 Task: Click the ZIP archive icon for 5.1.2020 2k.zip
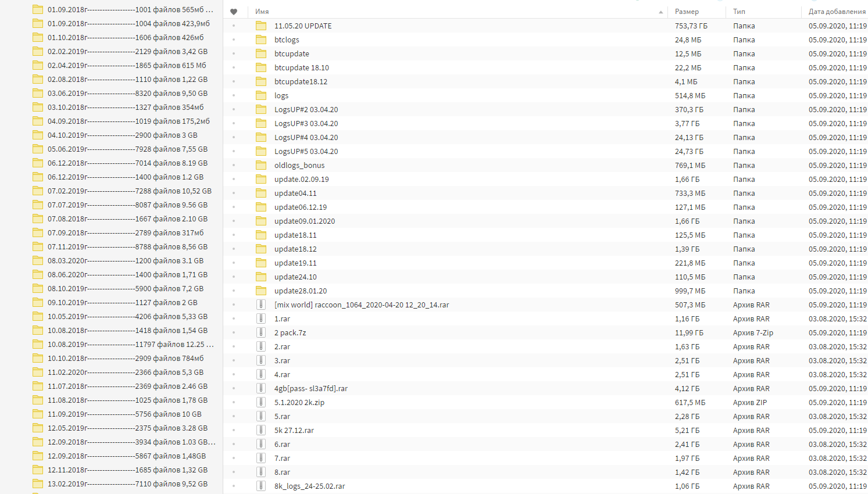262,402
